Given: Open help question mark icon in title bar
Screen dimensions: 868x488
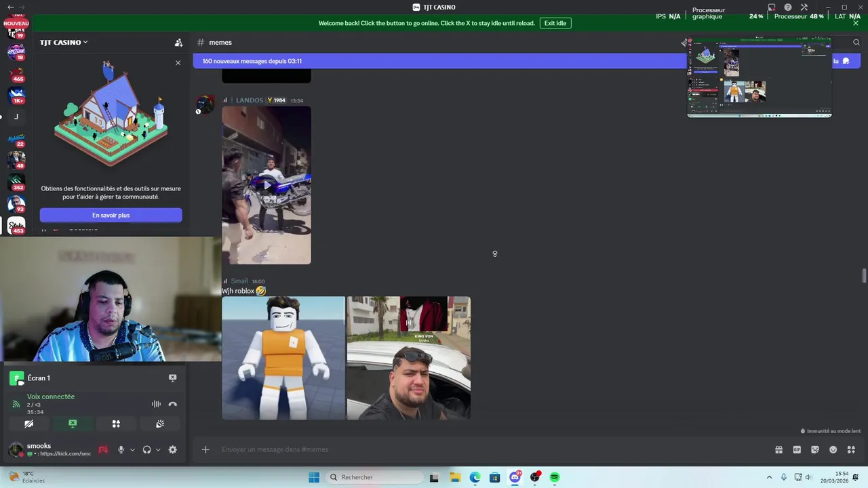Looking at the screenshot, I should [x=788, y=7].
